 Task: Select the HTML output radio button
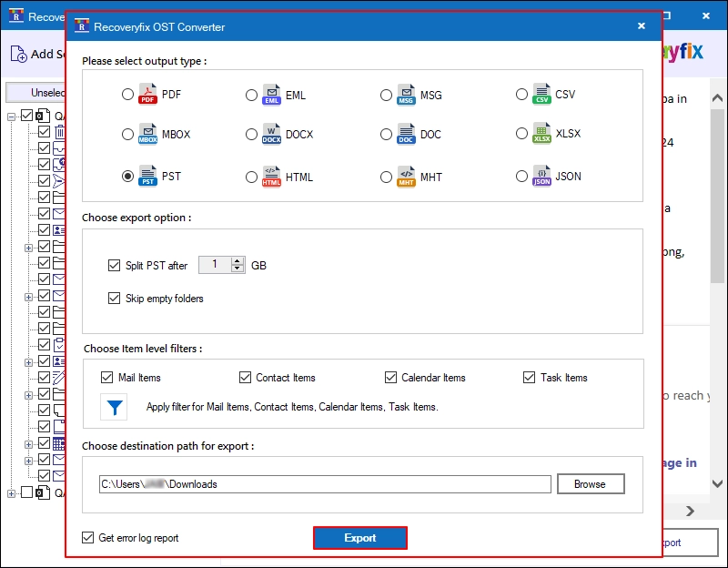[251, 177]
